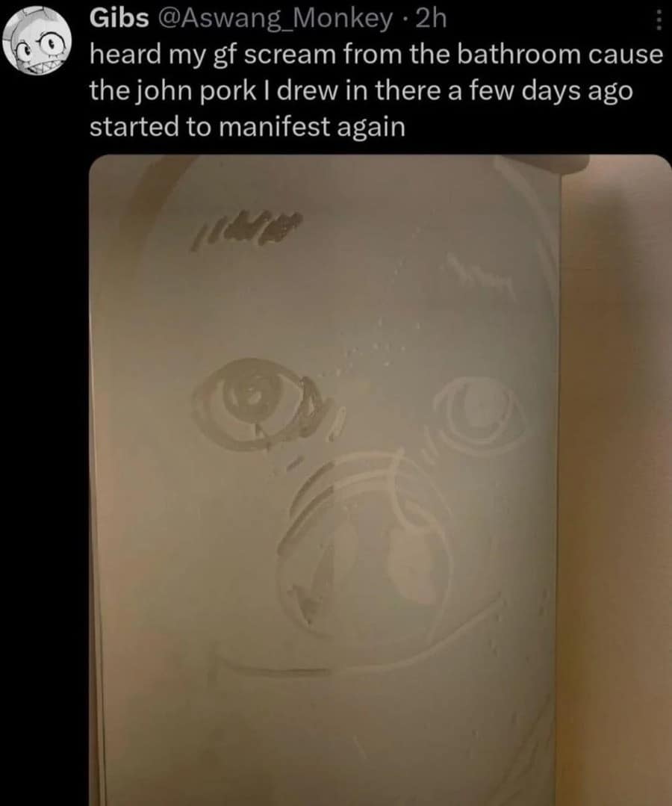Click the words 'john pork' in the tweet
Image resolution: width=672 pixels, height=806 pixels.
196,91
